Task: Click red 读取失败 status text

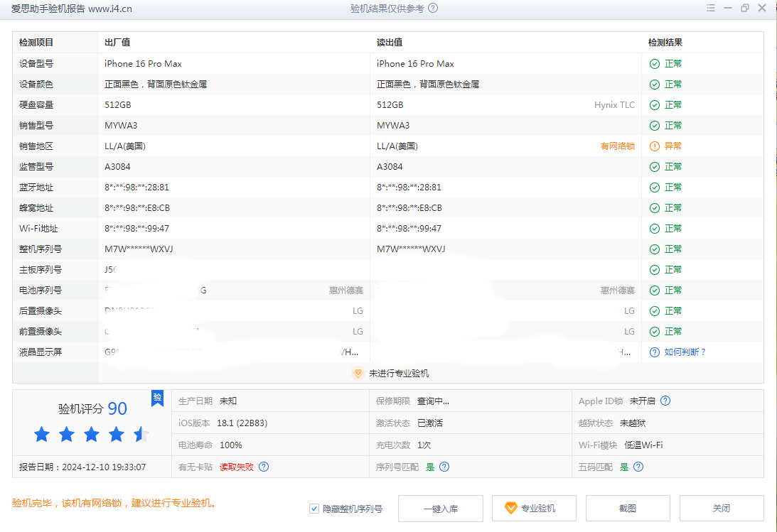Action: [237, 467]
